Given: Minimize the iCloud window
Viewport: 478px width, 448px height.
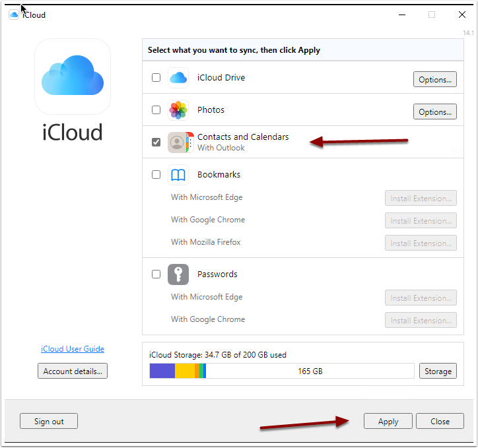Looking at the screenshot, I should click(402, 15).
